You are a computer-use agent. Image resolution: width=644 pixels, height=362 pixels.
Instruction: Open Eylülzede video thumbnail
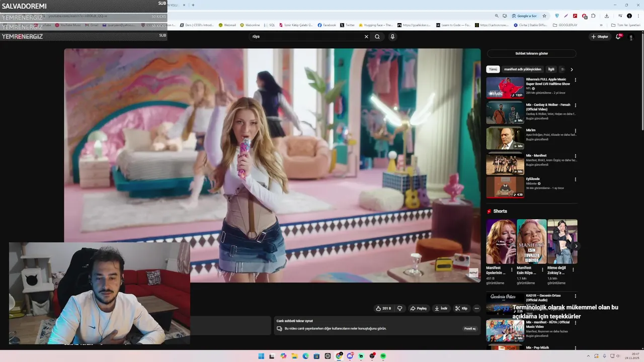click(x=505, y=187)
